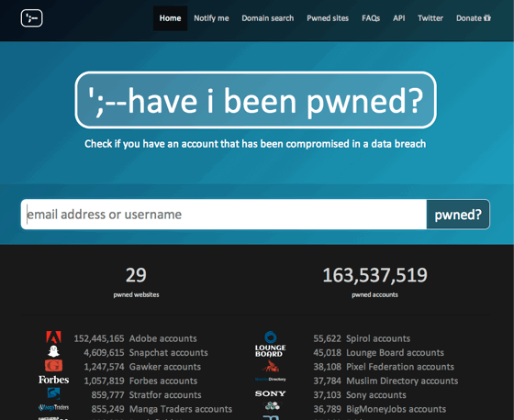This screenshot has width=514, height=420.
Task: Open Domain search in the navbar
Action: click(268, 18)
